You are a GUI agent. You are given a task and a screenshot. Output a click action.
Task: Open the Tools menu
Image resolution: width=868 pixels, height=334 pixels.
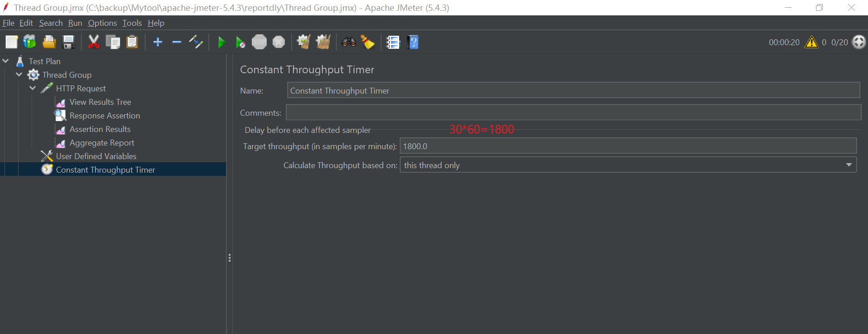pyautogui.click(x=132, y=23)
